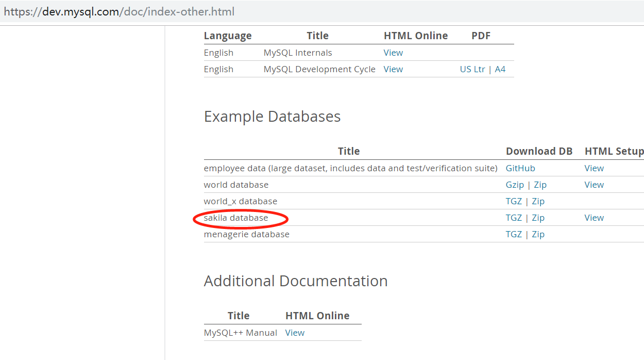Screen dimensions: 644x360
Task: View the sakila database HTML setup page
Action: tap(594, 217)
